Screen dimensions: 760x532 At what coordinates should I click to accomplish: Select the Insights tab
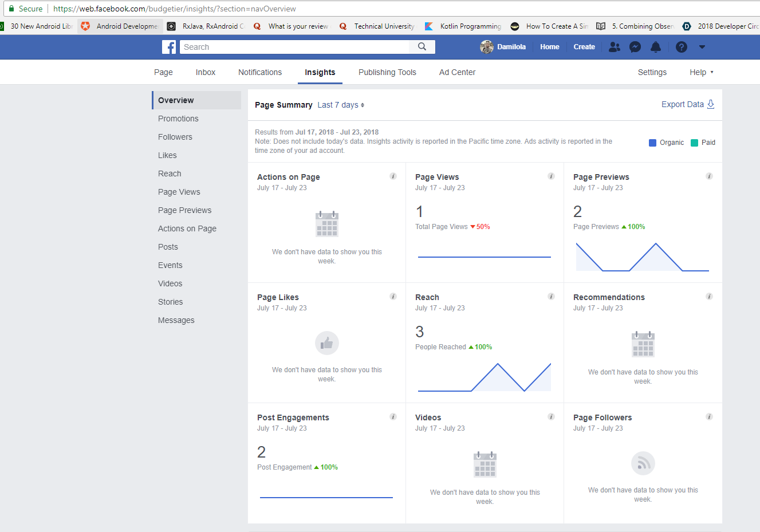320,72
